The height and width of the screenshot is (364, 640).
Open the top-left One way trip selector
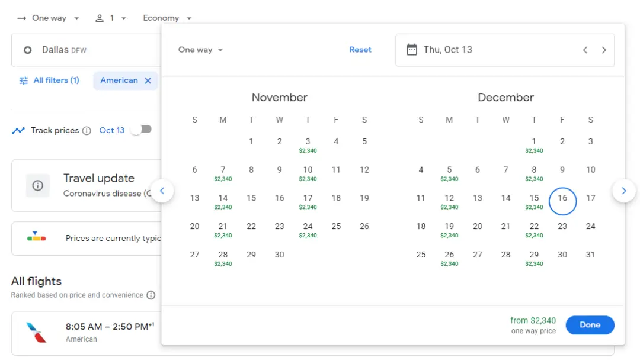click(x=48, y=18)
